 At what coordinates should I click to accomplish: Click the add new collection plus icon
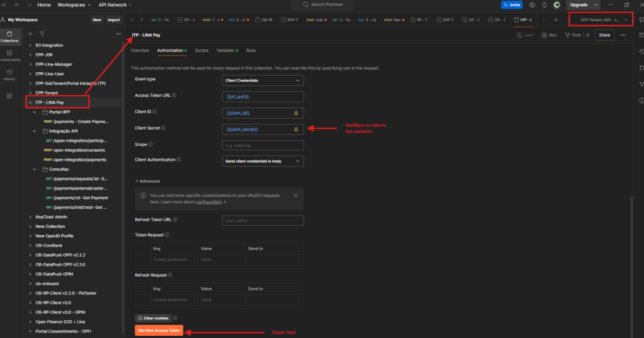coord(30,34)
